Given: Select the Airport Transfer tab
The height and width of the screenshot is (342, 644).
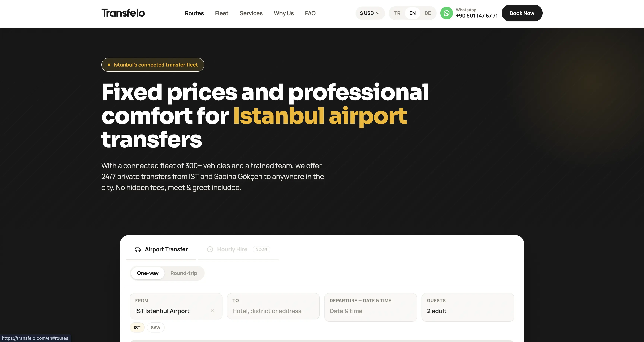Looking at the screenshot, I should coord(161,249).
